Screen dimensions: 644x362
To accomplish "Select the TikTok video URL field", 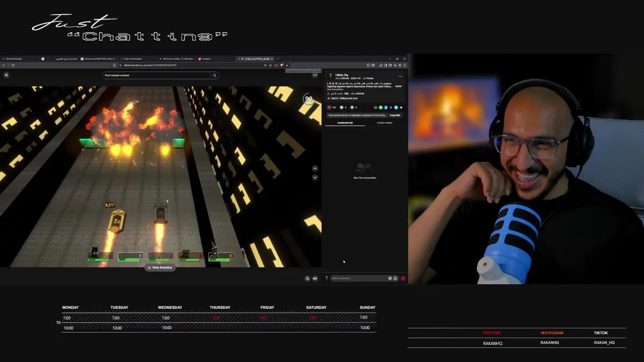I will coord(357,115).
